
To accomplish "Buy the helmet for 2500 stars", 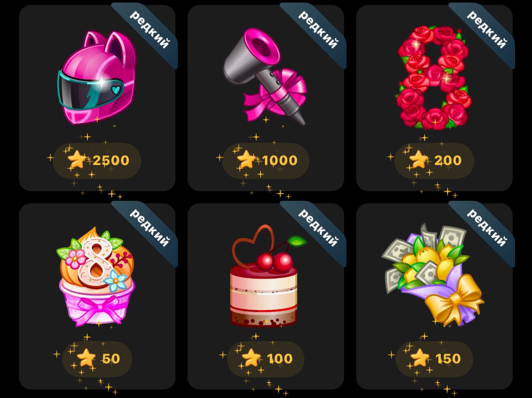I will pos(97,161).
